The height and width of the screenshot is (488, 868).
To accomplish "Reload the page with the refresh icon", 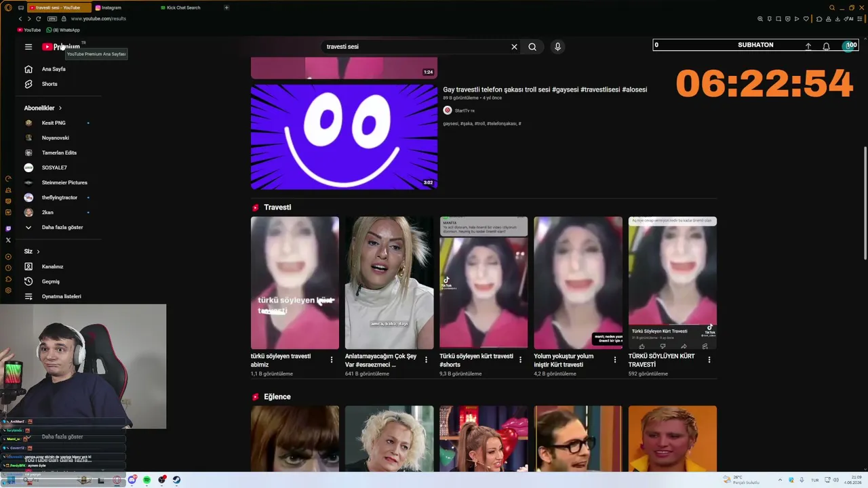I will 39,19.
